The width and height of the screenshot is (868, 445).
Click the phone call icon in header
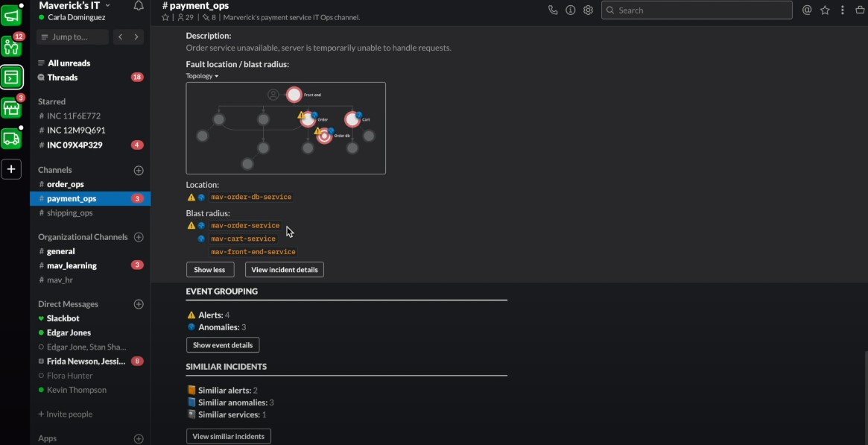tap(552, 10)
